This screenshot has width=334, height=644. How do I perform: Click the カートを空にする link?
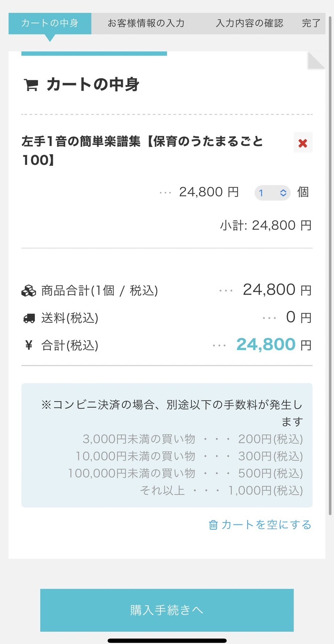pos(266,525)
